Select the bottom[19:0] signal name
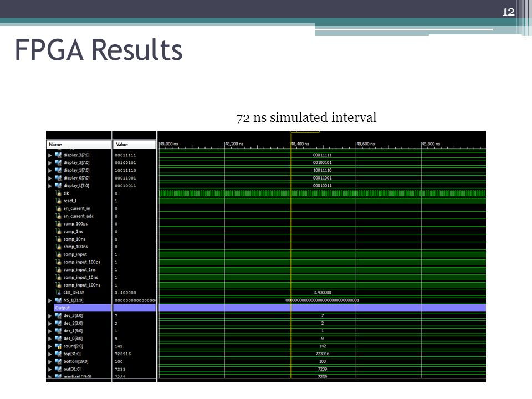Image resolution: width=532 pixels, height=399 pixels. [76, 361]
